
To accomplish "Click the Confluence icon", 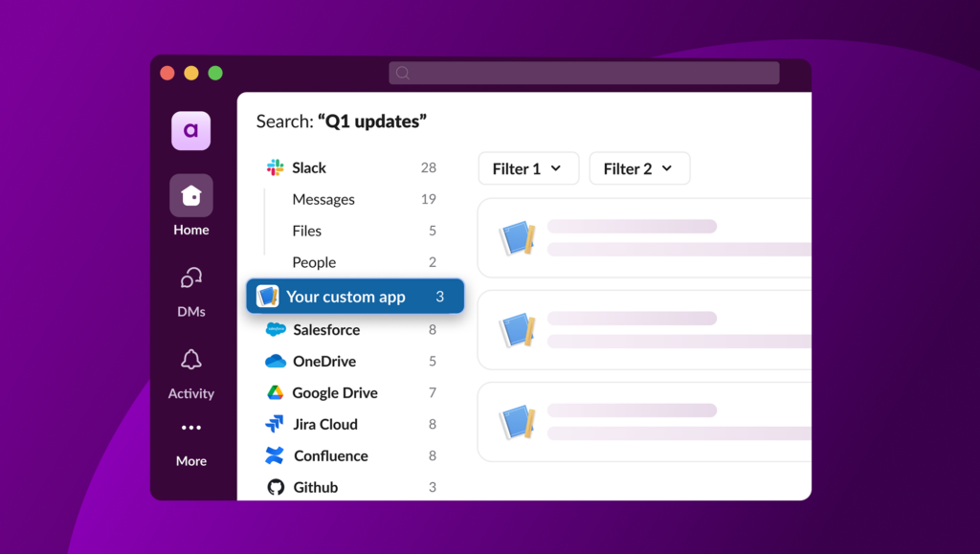I will pyautogui.click(x=276, y=455).
